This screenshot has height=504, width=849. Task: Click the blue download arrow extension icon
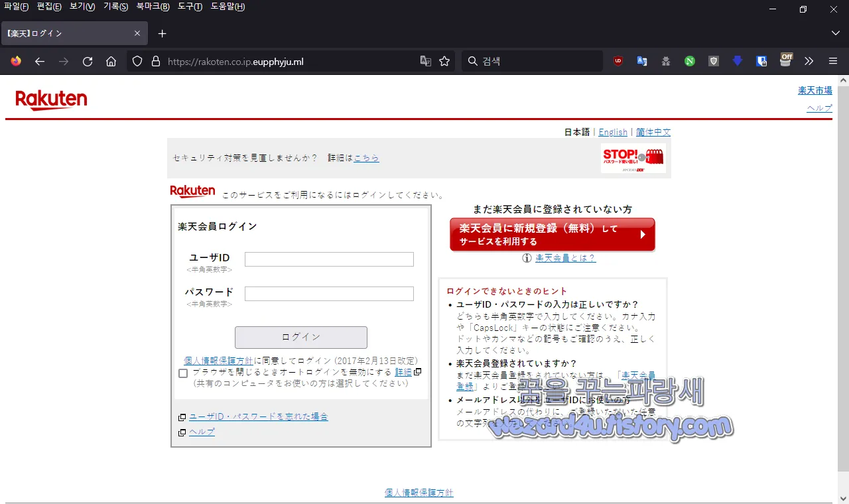(737, 61)
